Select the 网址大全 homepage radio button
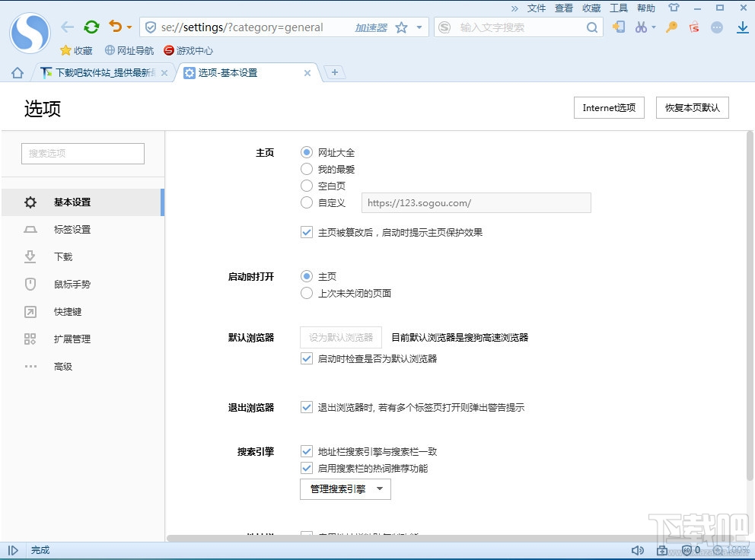755x560 pixels. click(306, 153)
